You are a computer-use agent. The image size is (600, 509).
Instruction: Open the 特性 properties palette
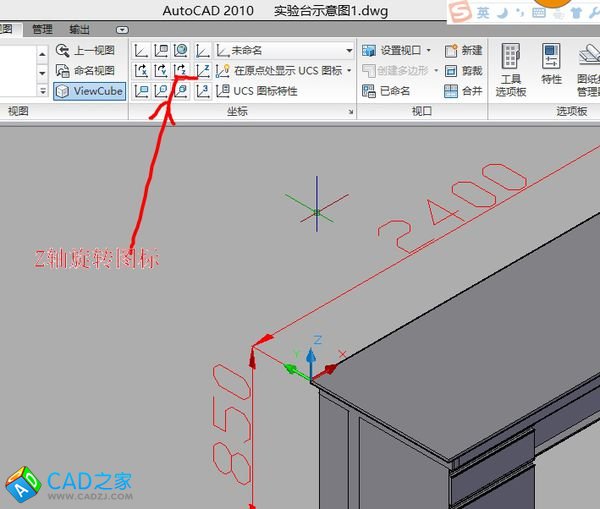(551, 66)
